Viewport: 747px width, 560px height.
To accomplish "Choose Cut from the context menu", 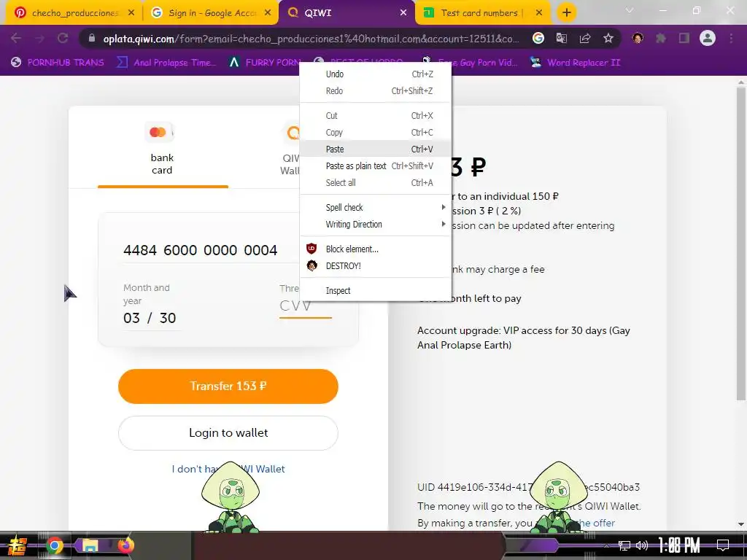I will pyautogui.click(x=376, y=116).
